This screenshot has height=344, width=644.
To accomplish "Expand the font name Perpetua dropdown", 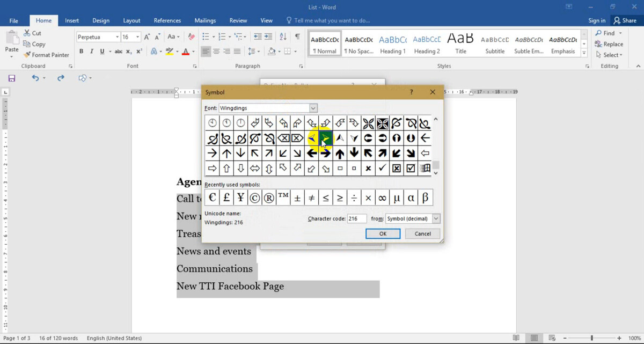I will pos(116,37).
